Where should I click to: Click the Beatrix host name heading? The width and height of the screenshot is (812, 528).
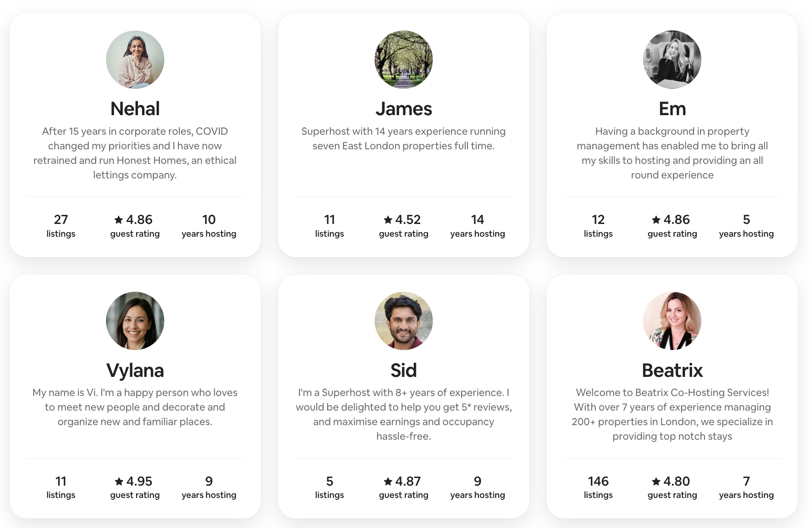[672, 370]
